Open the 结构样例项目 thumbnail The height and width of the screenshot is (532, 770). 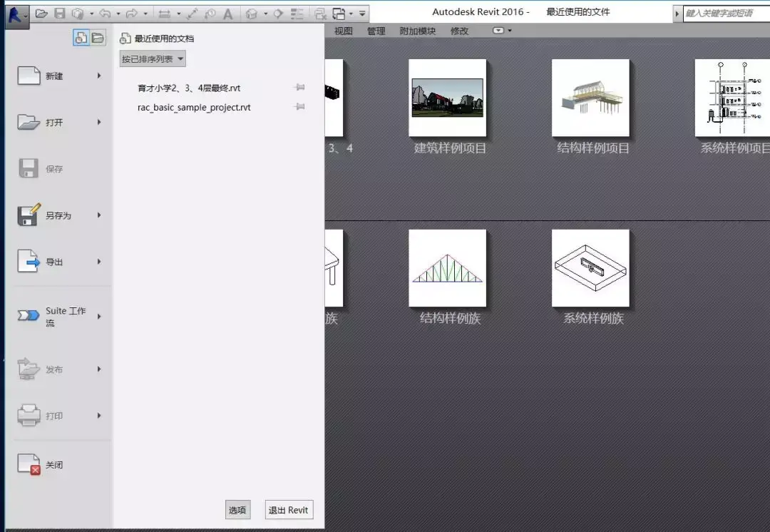coord(590,98)
